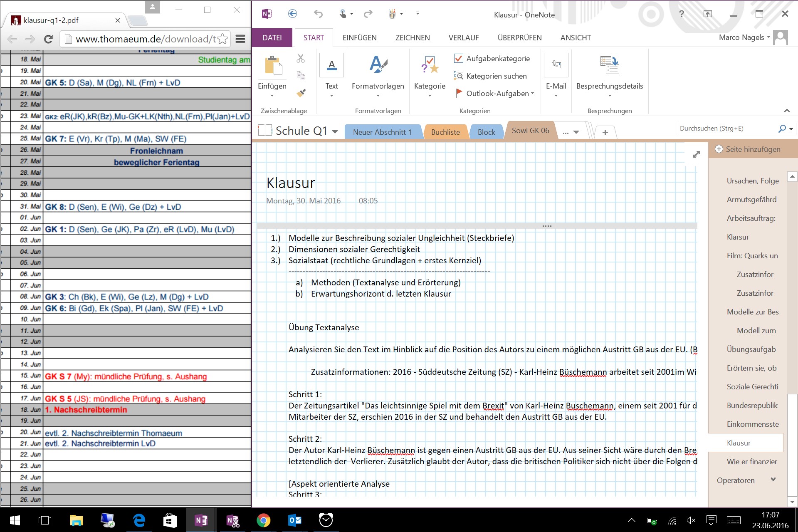The width and height of the screenshot is (798, 532).
Task: Open the Buchliste section tab
Action: pos(445,132)
